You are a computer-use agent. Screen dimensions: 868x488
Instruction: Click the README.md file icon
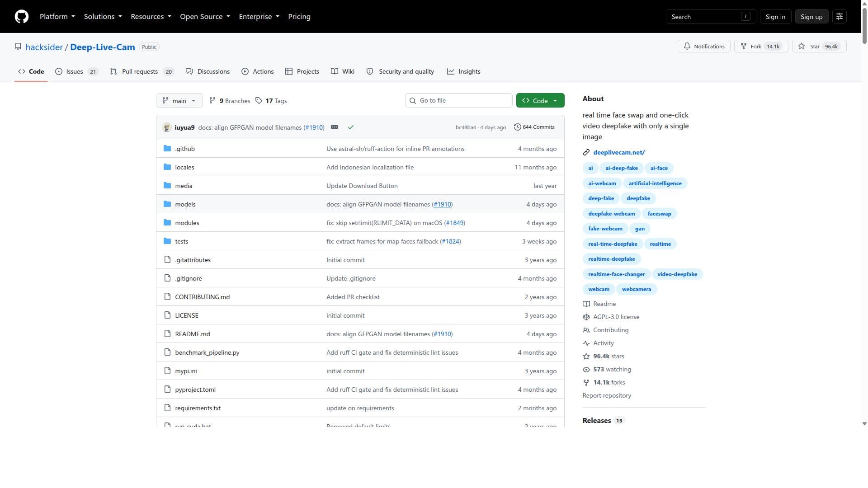coord(167,334)
